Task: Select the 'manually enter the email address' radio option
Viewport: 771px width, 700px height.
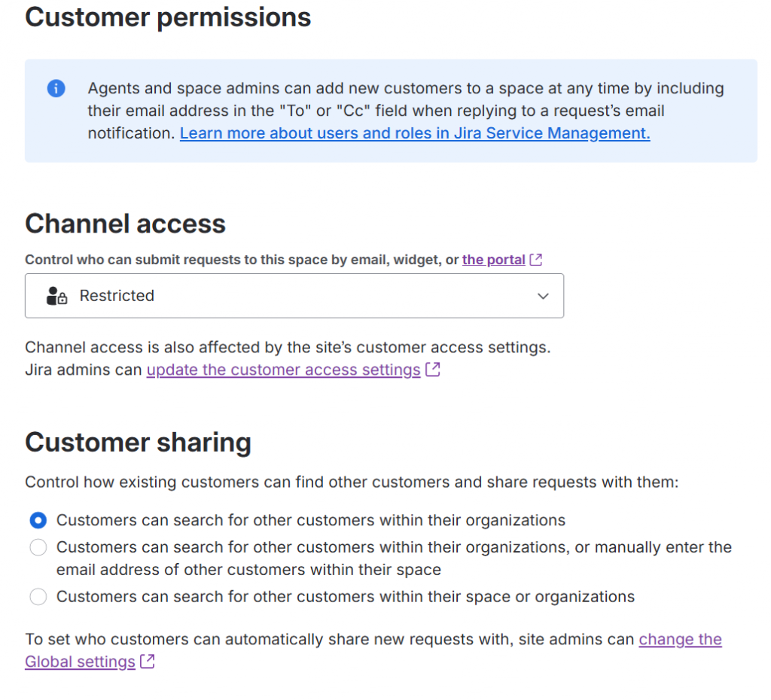Action: point(38,547)
